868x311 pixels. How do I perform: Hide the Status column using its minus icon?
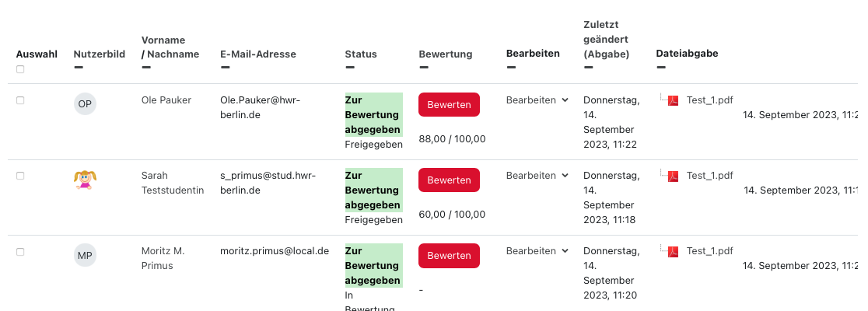click(x=349, y=68)
